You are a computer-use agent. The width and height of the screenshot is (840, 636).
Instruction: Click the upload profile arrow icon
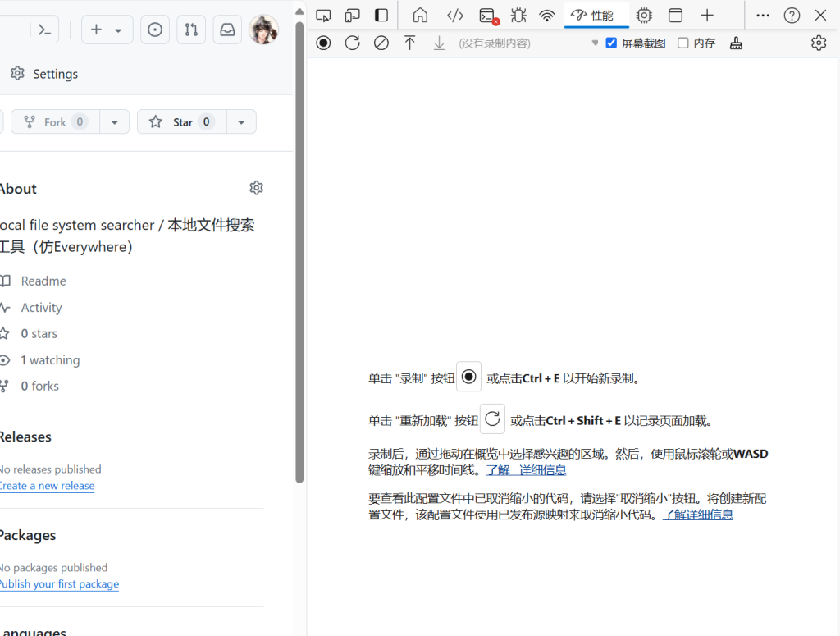point(410,43)
